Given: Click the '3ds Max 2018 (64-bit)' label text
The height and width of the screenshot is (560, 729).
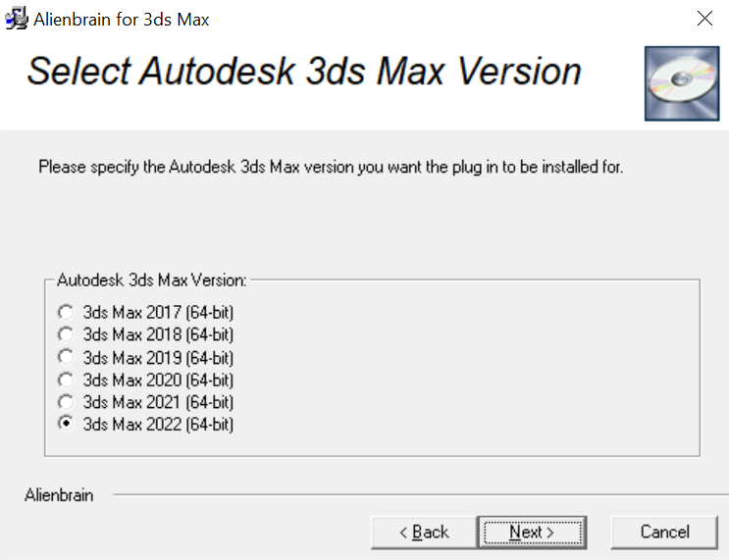Looking at the screenshot, I should pyautogui.click(x=158, y=335).
